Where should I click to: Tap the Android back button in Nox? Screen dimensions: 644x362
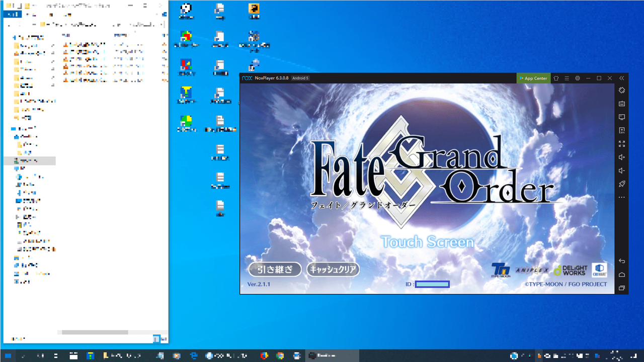tap(622, 261)
